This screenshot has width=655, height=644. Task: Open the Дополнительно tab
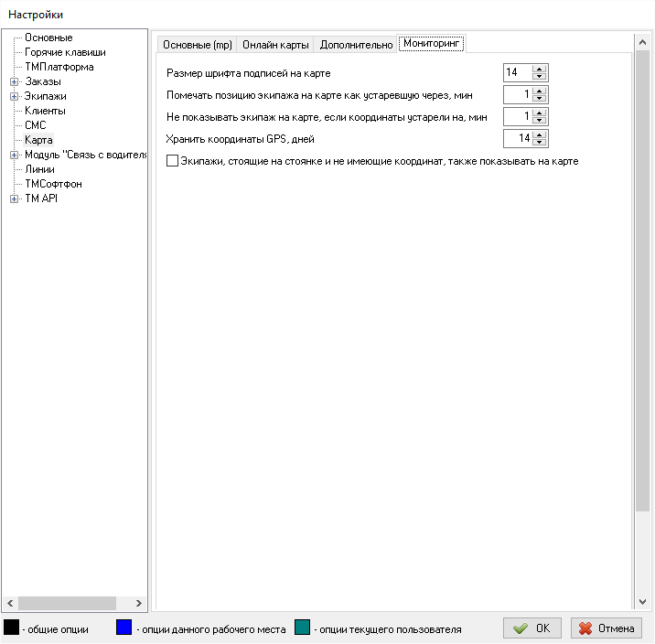(x=356, y=45)
